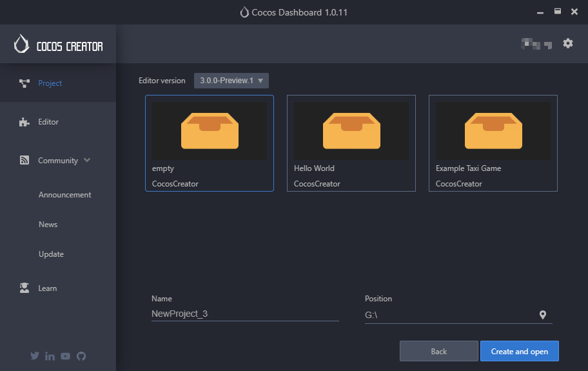Open settings via the gear icon
The image size is (588, 371).
click(567, 43)
